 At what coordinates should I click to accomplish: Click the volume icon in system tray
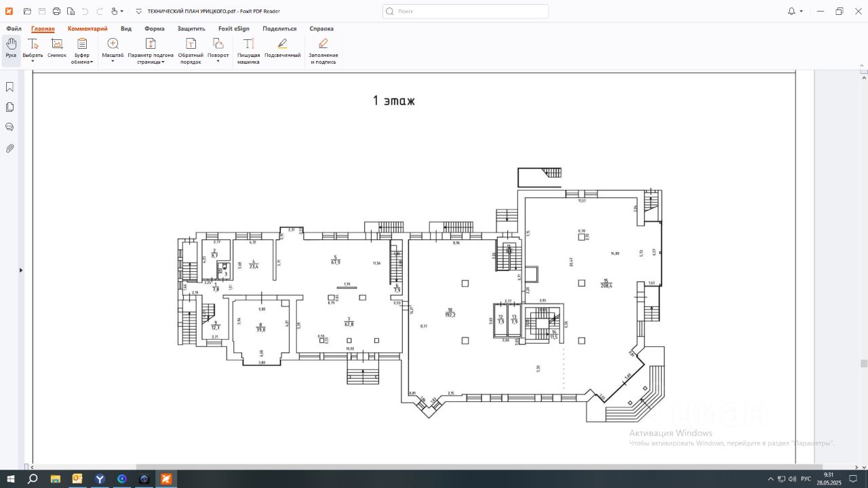click(x=793, y=479)
